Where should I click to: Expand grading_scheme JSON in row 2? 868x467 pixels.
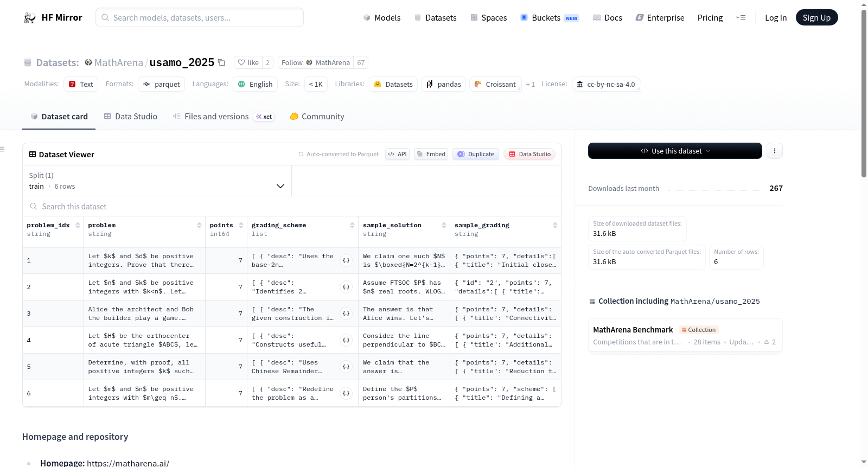346,287
